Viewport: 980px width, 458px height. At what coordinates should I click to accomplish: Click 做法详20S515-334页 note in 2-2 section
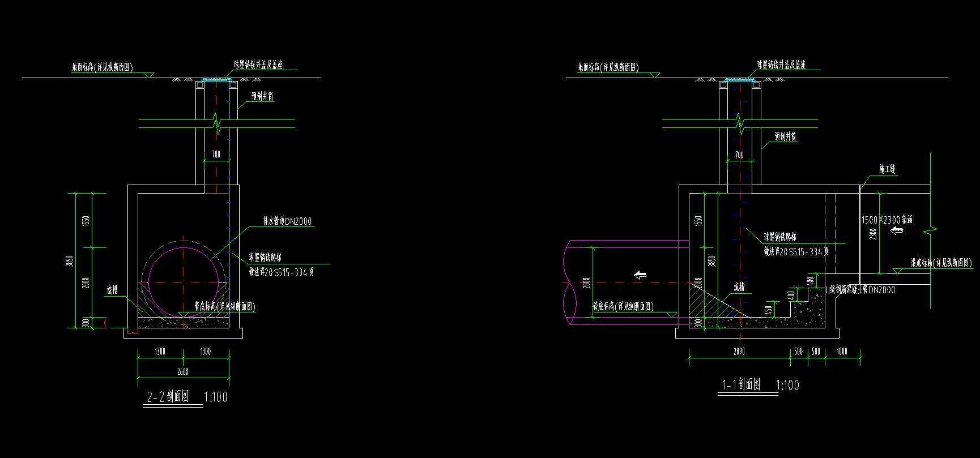pyautogui.click(x=282, y=272)
